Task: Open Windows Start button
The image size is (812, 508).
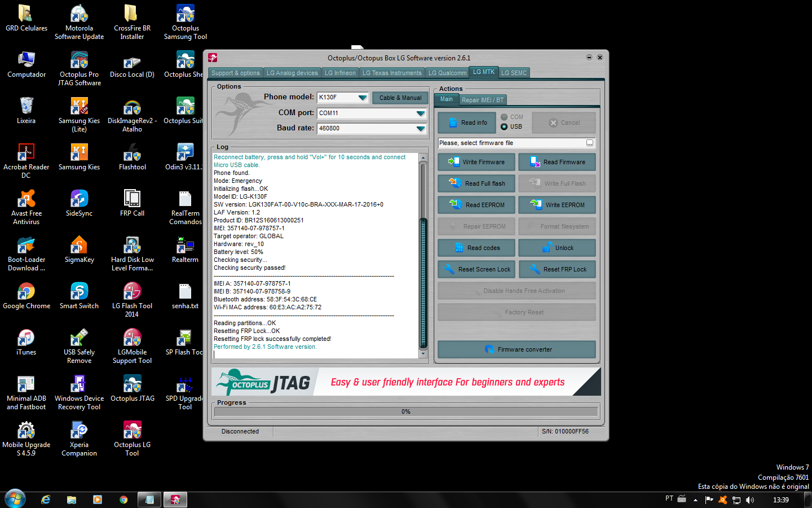Action: (x=15, y=500)
